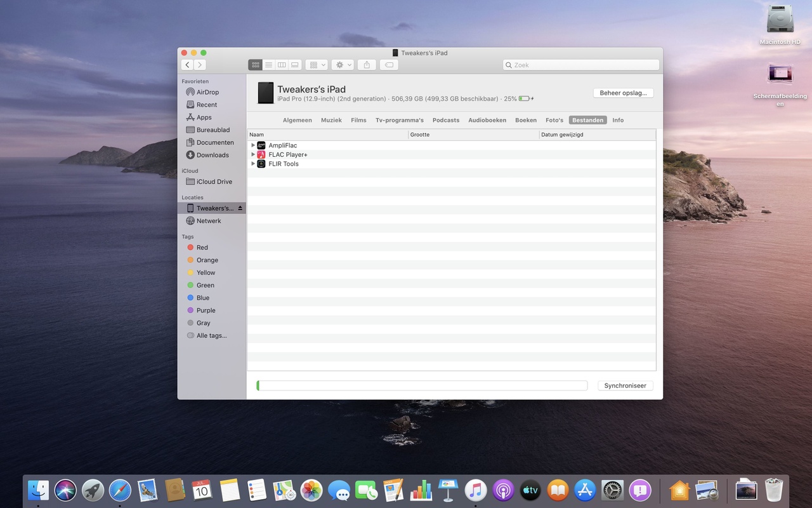
Task: Sort by the Grootte column header
Action: click(473, 135)
